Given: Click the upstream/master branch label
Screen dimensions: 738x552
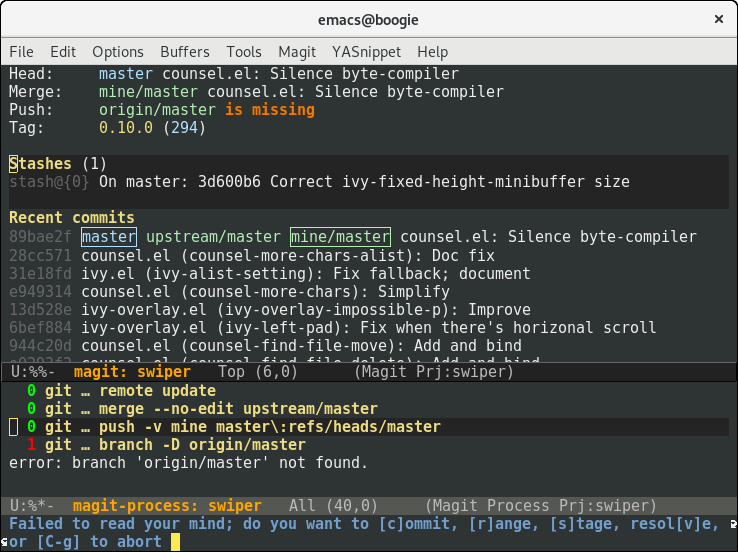Looking at the screenshot, I should pyautogui.click(x=213, y=237).
